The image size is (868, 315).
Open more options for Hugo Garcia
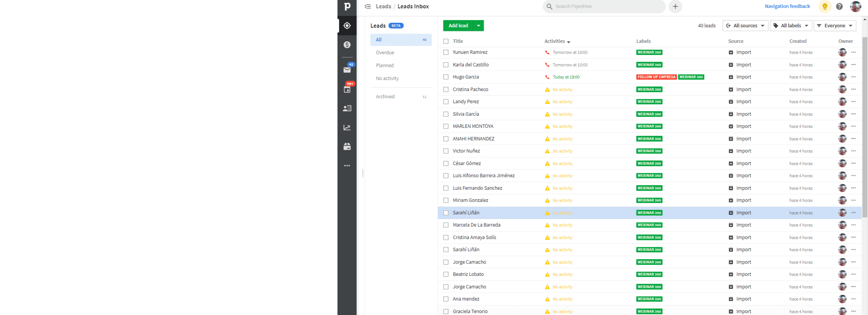click(x=854, y=77)
